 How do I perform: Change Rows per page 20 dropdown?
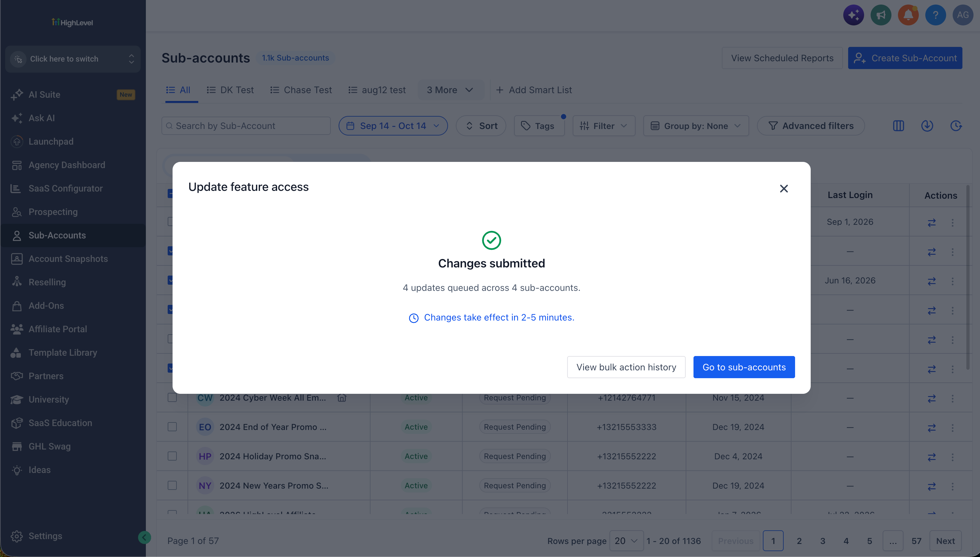(626, 541)
